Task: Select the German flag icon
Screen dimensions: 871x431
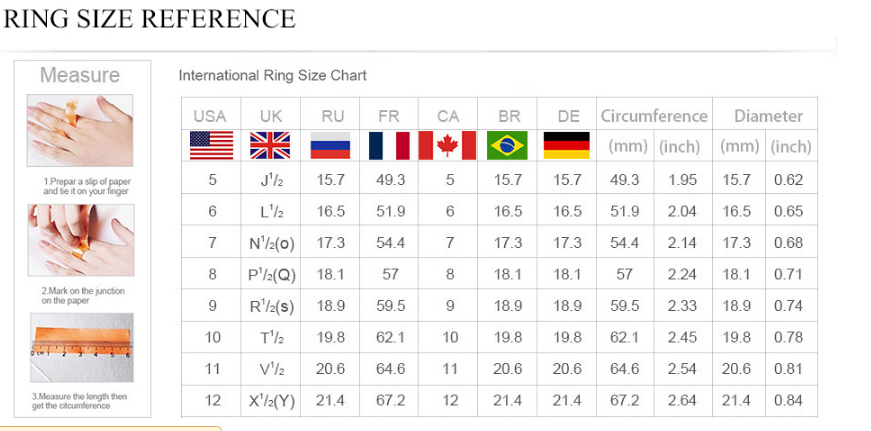Action: [567, 146]
